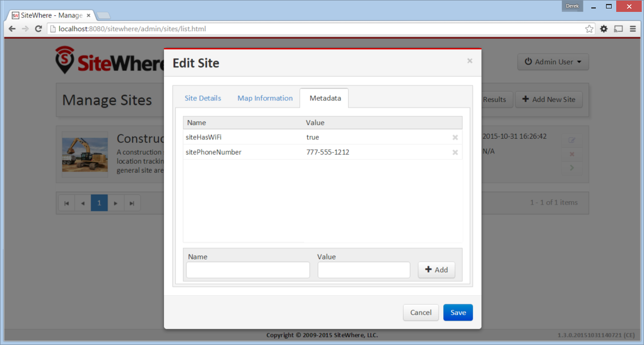The width and height of the screenshot is (644, 345).
Task: Select the Metadata tab
Action: click(325, 98)
